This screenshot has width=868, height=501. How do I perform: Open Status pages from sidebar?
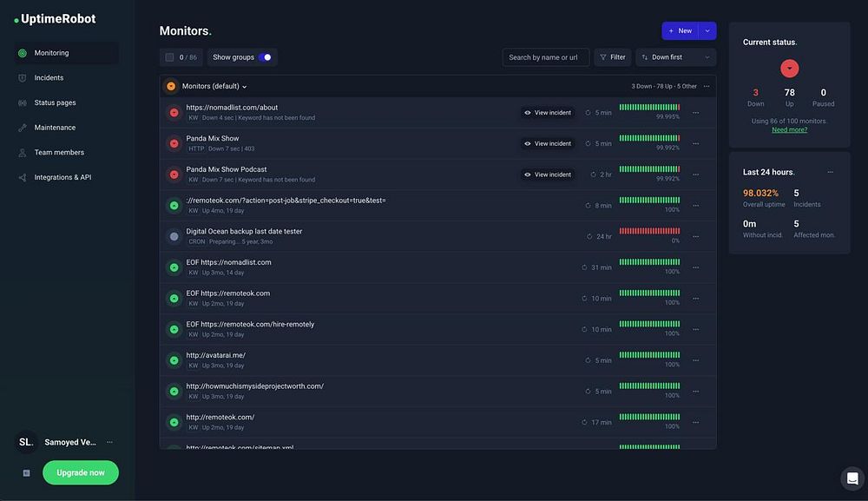click(55, 103)
